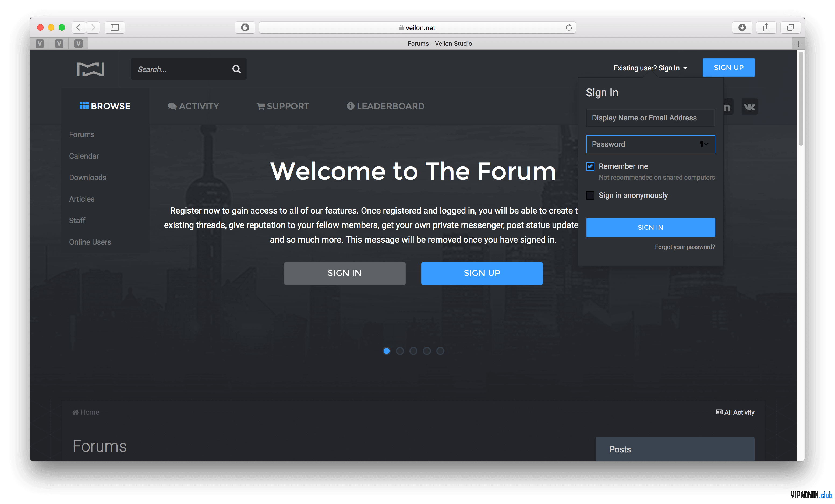
Task: Click Forgot your password link
Action: coord(685,247)
